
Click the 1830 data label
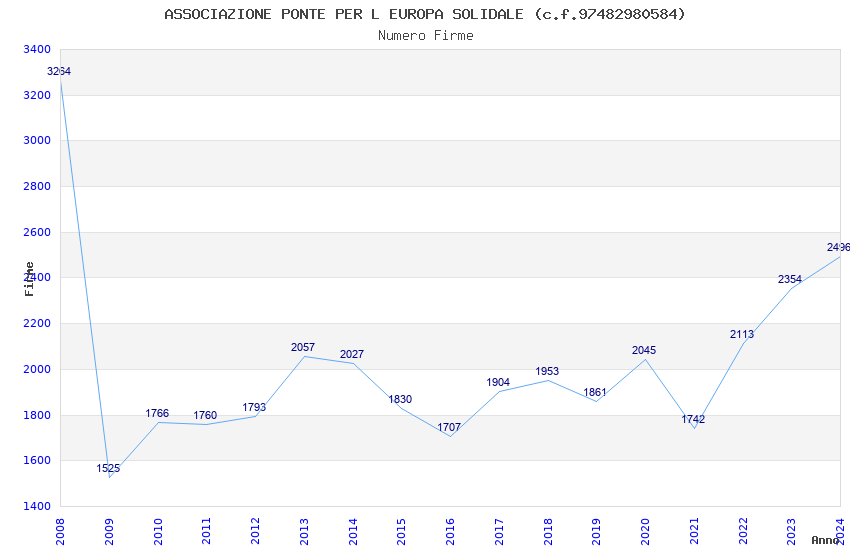pyautogui.click(x=400, y=399)
